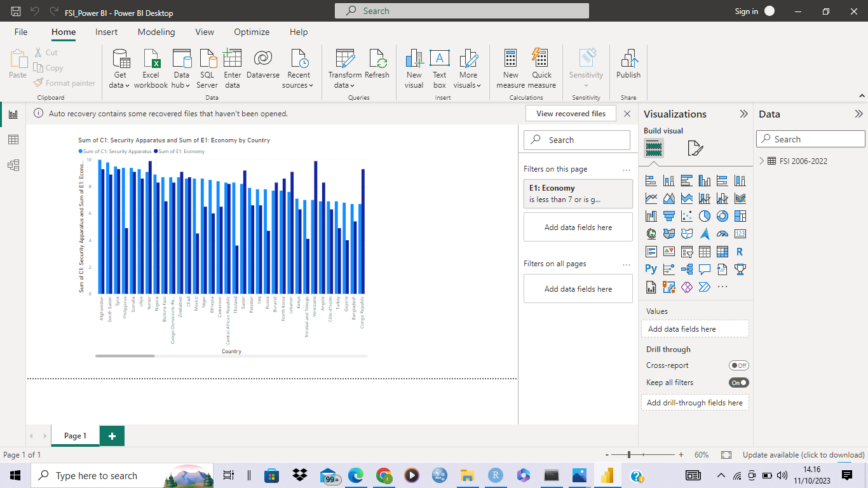Screen dimensions: 868x488
Task: Click the zoom slider handle
Action: pos(629,455)
